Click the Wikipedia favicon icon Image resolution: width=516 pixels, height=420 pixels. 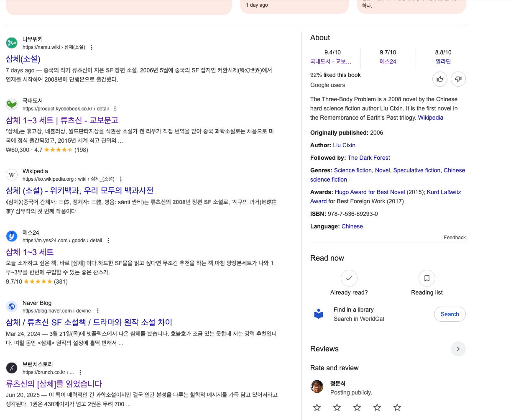[12, 174]
